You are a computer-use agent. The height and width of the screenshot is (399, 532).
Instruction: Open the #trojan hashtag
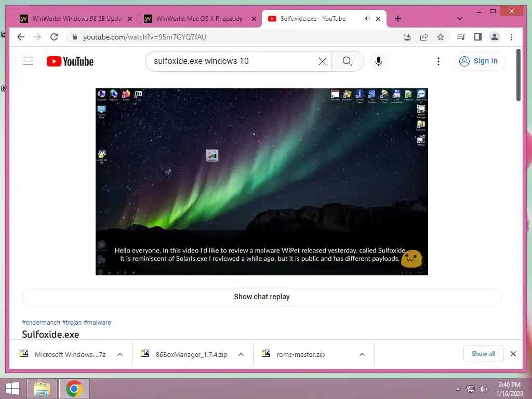pos(72,322)
